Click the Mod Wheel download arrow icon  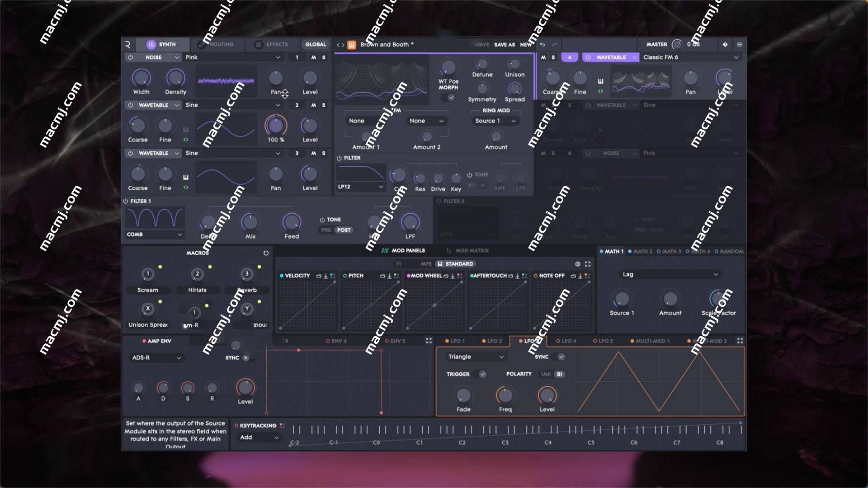point(453,276)
